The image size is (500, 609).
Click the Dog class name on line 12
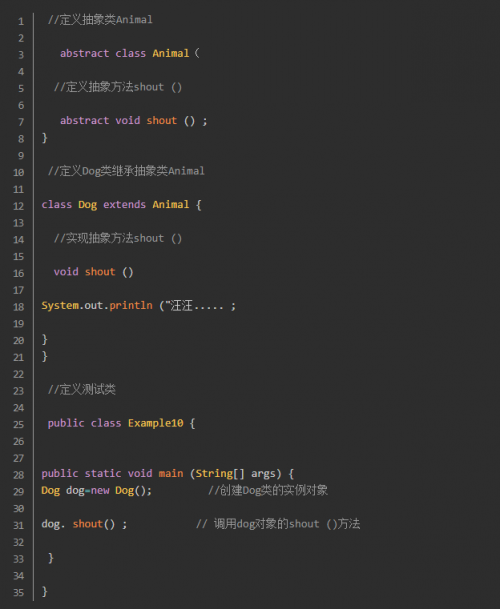[87, 205]
